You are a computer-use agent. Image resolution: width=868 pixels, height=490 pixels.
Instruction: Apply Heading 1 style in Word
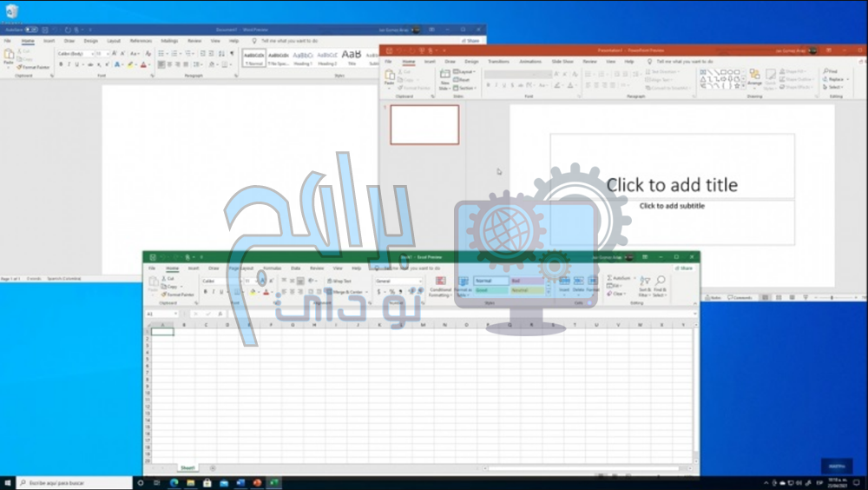[x=303, y=56]
